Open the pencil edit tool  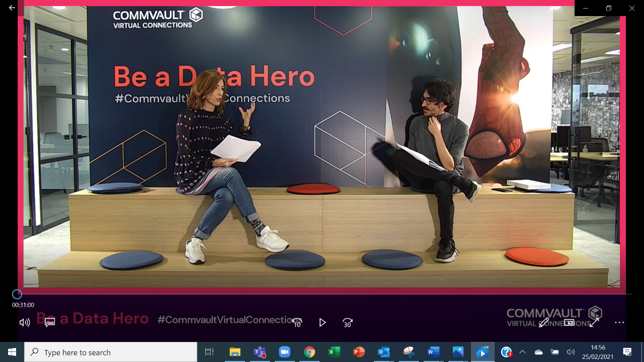click(x=544, y=323)
